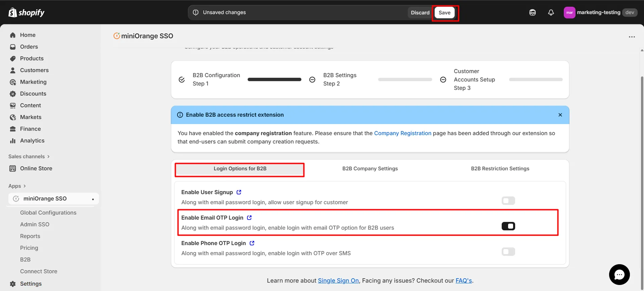Viewport: 644px width, 291px height.
Task: Select miniOrange SSO app in sidebar
Action: point(53,199)
